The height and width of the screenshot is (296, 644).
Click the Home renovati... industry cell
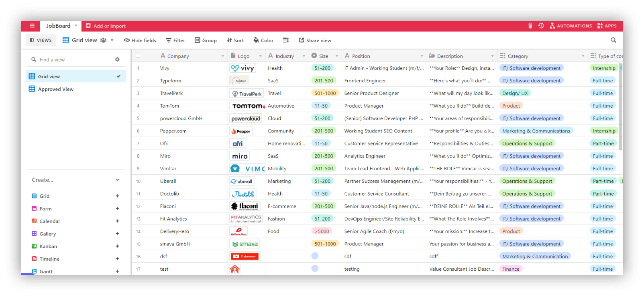pyautogui.click(x=287, y=143)
